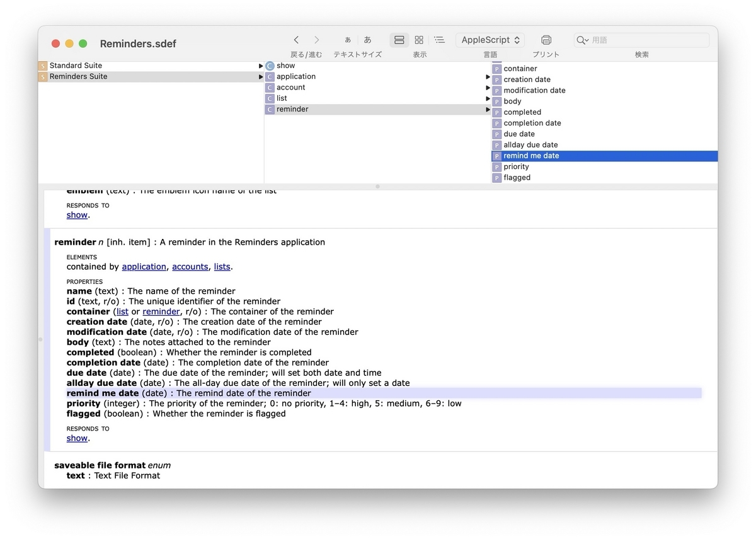The width and height of the screenshot is (756, 539).
Task: Click the P icon beside flagged
Action: click(x=497, y=178)
